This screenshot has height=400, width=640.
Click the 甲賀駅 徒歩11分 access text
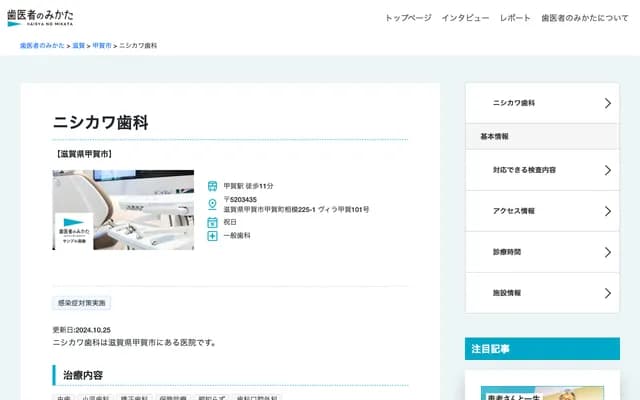[x=248, y=186]
